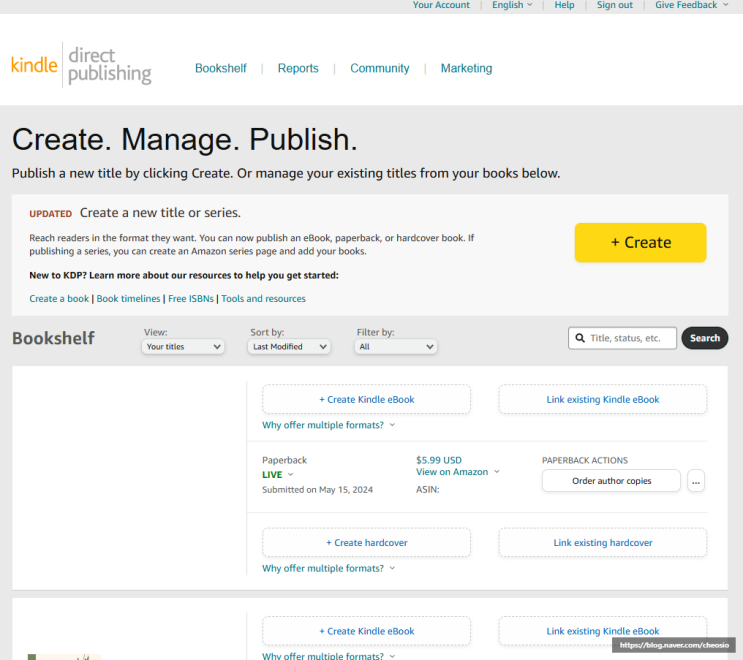The image size is (743, 660).
Task: Click Create Kindle eBook for second book
Action: click(x=366, y=631)
